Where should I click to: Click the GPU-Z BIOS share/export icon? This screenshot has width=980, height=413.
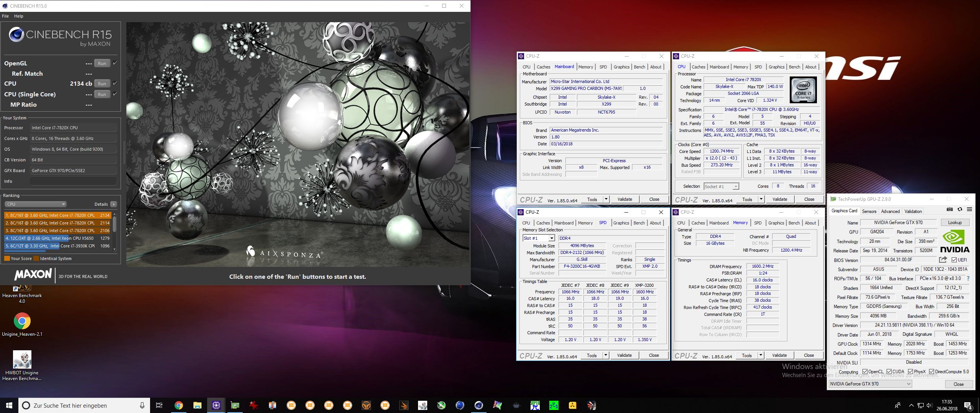pyautogui.click(x=943, y=260)
